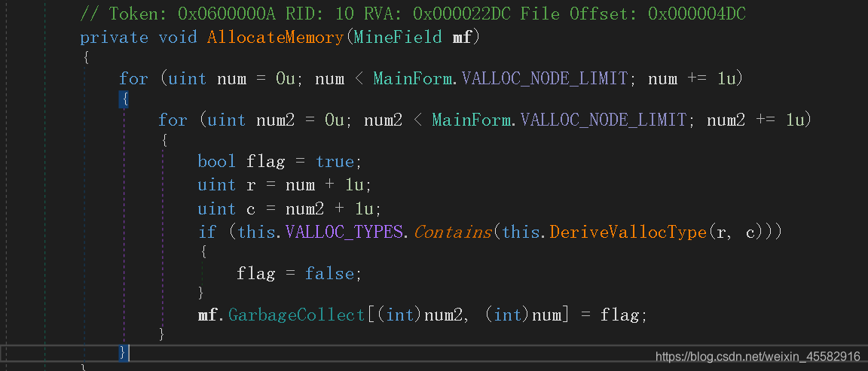Click the 'uint c = num2 + 1u;' line
The width and height of the screenshot is (868, 371).
(289, 209)
